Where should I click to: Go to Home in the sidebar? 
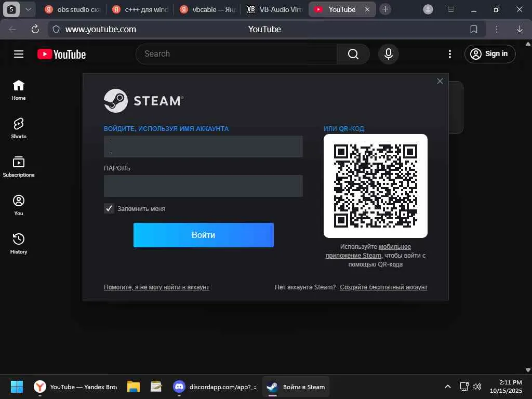pyautogui.click(x=19, y=90)
